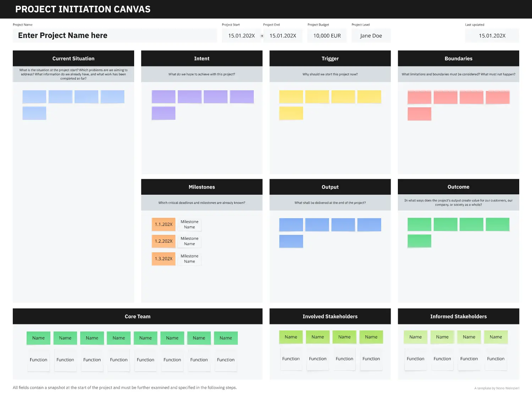Select the orange 1.1.202X milestone date note
Screen dimensions: 532x399
coord(164,225)
